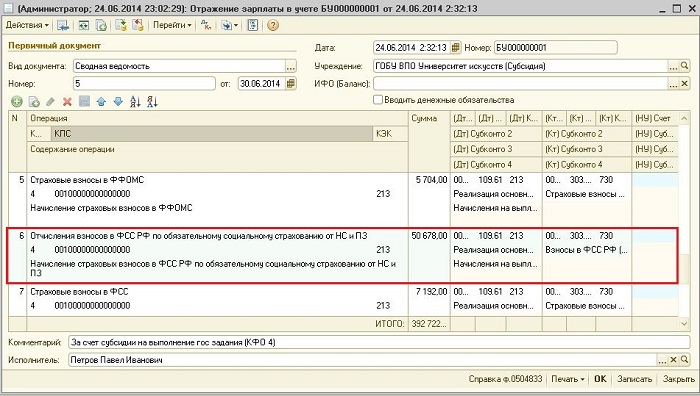
Task: Open help with question mark icon
Action: pos(273,25)
